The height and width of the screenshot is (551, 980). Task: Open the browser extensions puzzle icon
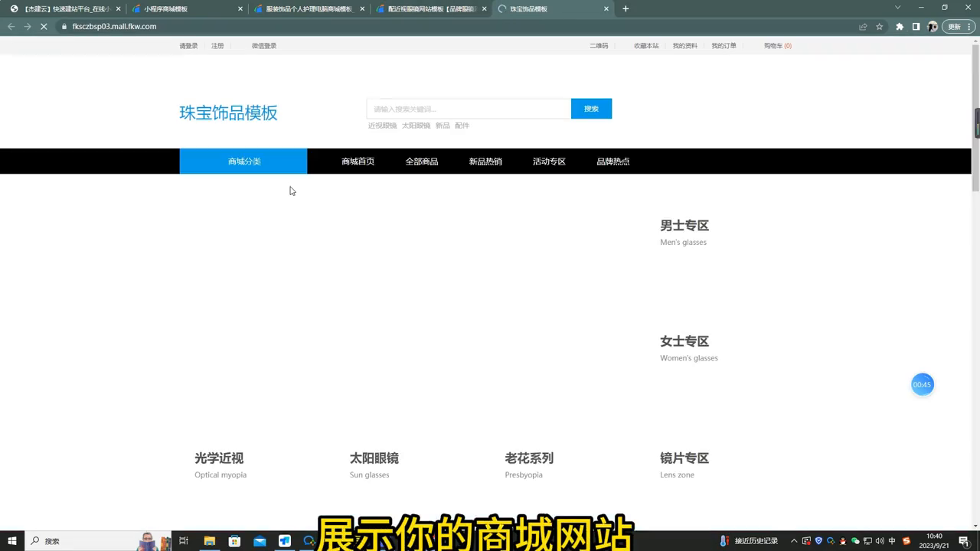point(900,27)
